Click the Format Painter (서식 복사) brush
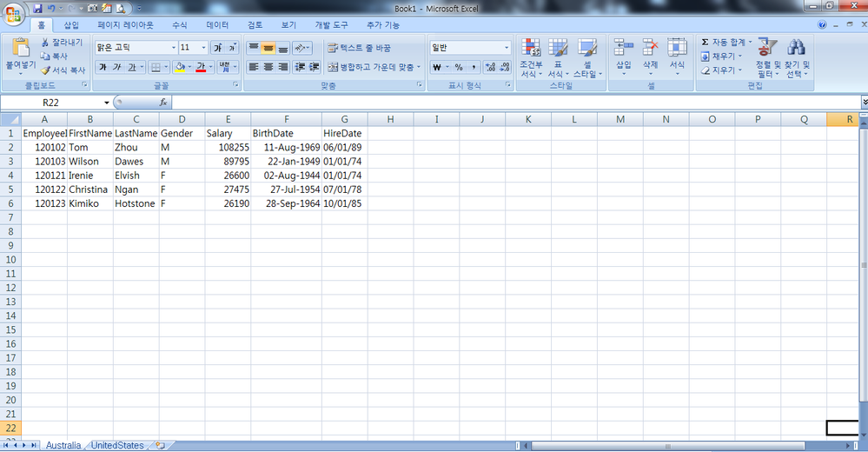The image size is (868, 452). point(63,70)
